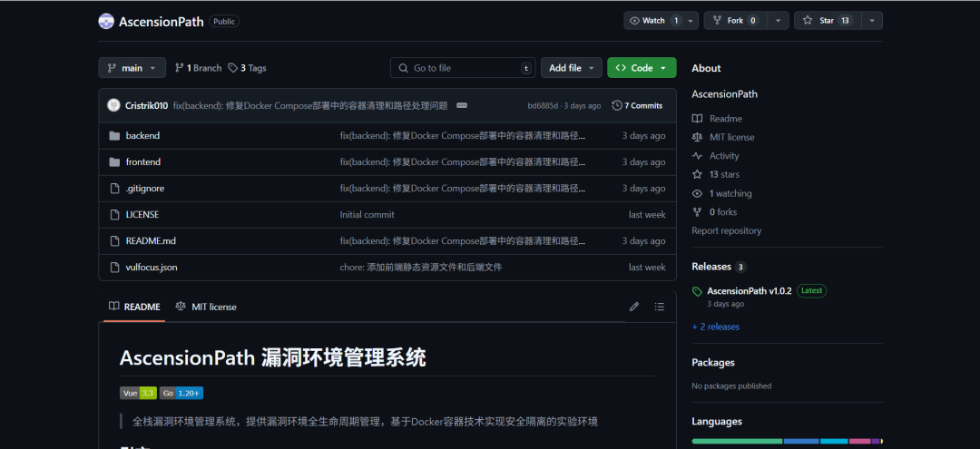Fork the repository
Viewport: 980px width, 449px height.
tap(736, 21)
